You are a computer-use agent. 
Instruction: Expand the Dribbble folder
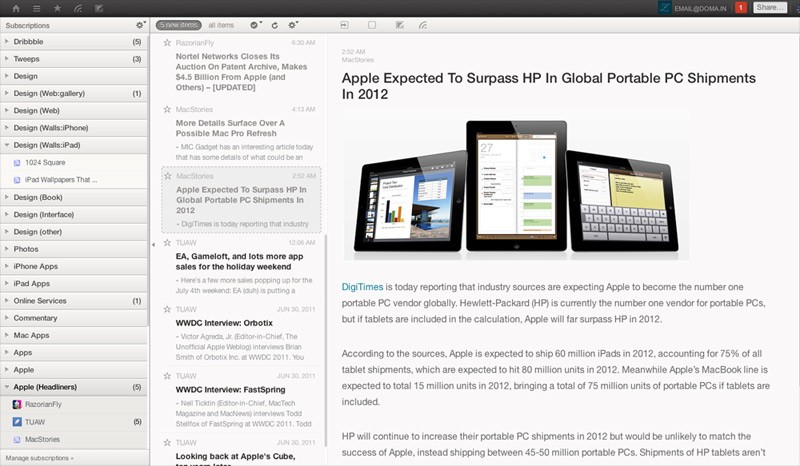[7, 41]
